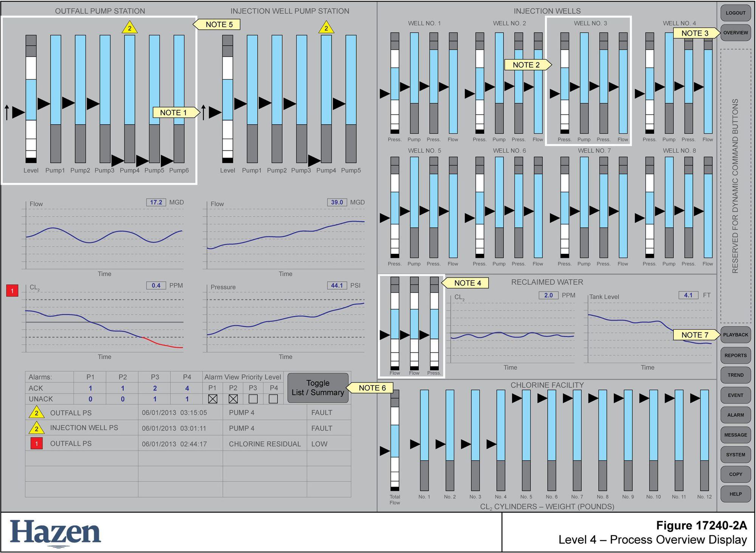Click the red square icon in the Chlorine Residual alarm row
This screenshot has width=756, height=553.
(x=36, y=444)
